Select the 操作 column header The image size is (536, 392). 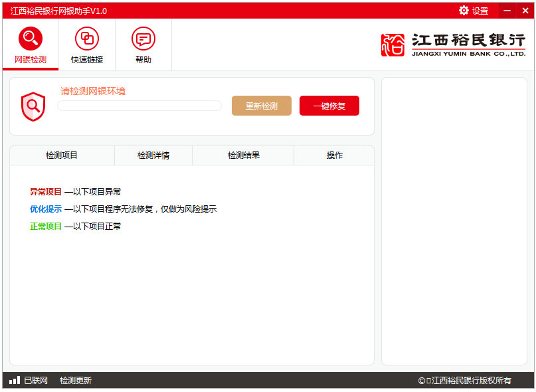pos(334,155)
